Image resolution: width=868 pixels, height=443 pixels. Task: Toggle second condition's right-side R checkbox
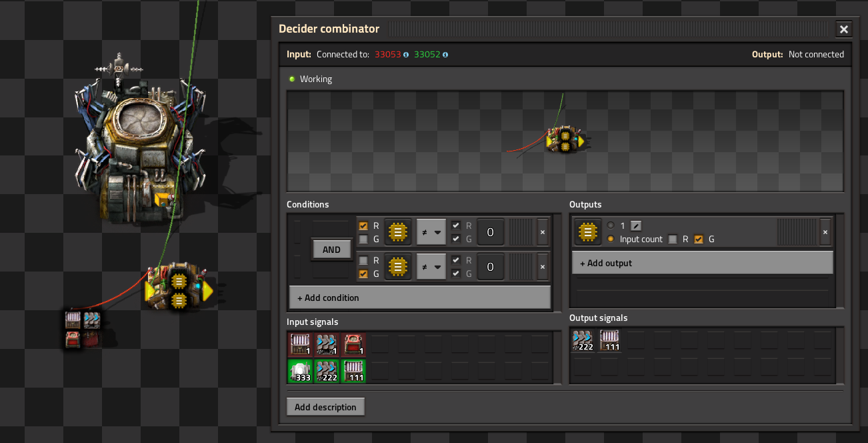pyautogui.click(x=456, y=261)
